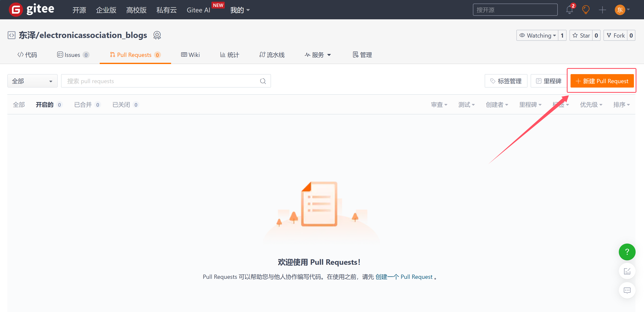Click 高校版 in the top navigation
Viewport: 644px width, 312px height.
coord(136,10)
